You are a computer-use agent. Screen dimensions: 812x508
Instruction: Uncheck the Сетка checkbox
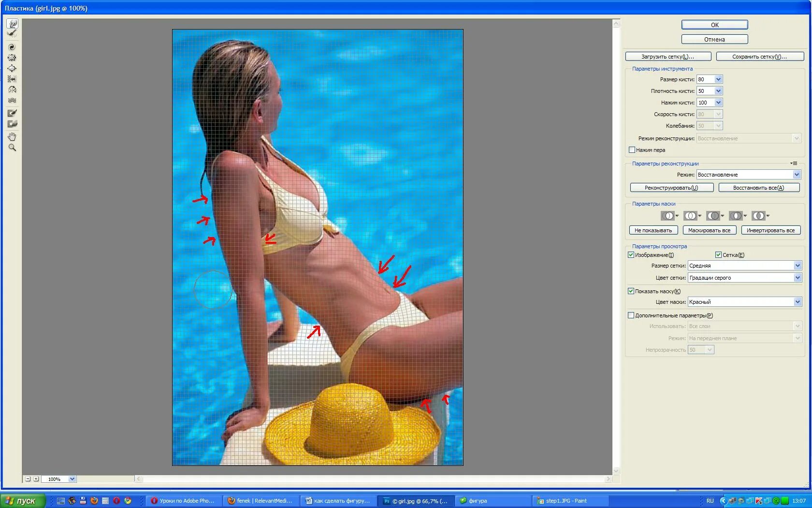(x=718, y=255)
